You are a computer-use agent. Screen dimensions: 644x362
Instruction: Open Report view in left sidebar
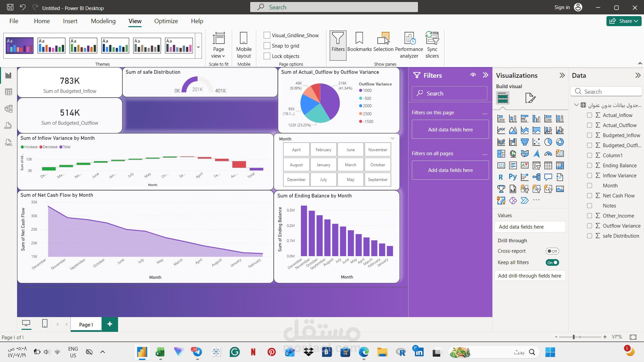point(8,75)
